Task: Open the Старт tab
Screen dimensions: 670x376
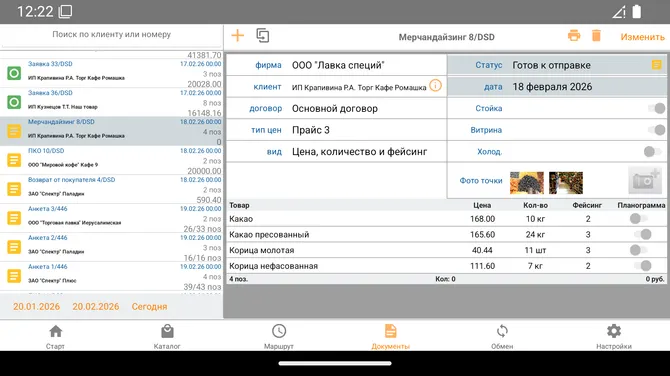Action: point(56,337)
